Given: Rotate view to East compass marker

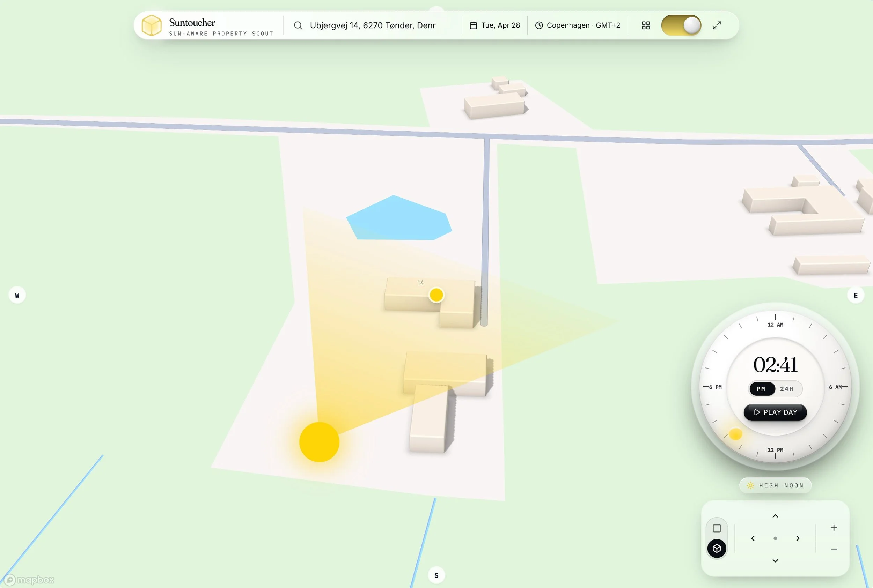Looking at the screenshot, I should pos(856,295).
